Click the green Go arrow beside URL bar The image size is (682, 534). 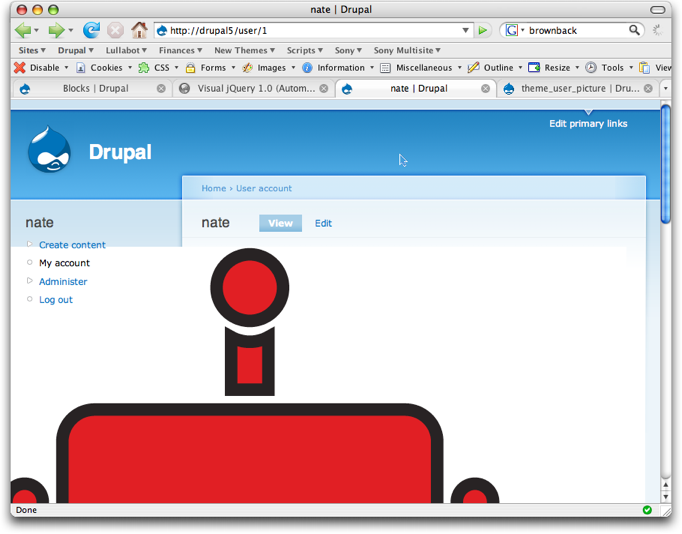point(482,30)
